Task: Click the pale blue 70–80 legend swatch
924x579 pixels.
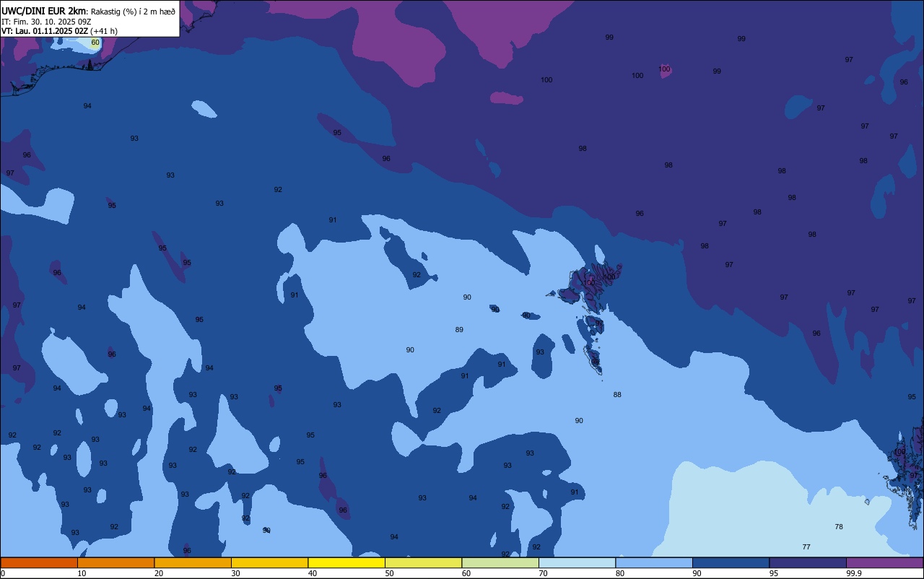Action: [x=577, y=562]
